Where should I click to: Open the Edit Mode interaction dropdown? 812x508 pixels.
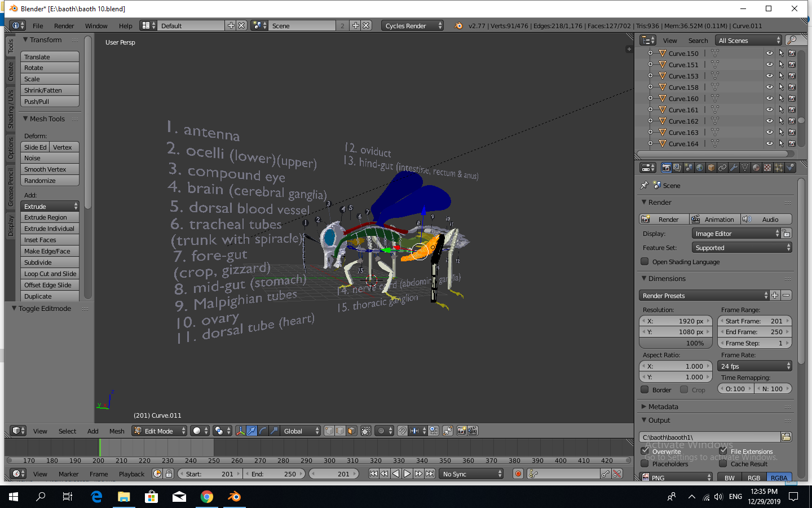click(160, 431)
